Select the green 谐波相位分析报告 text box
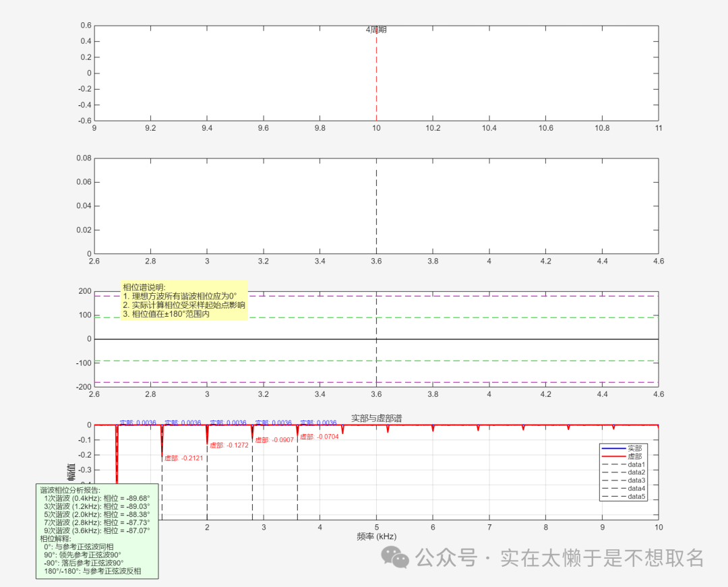Screen dimensions: 728x587 pos(96,530)
